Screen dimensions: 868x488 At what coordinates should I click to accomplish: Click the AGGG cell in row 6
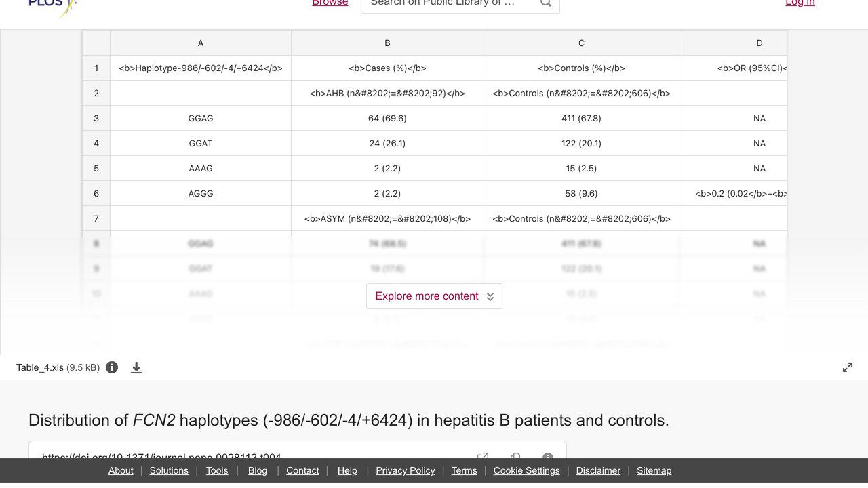[x=201, y=193]
